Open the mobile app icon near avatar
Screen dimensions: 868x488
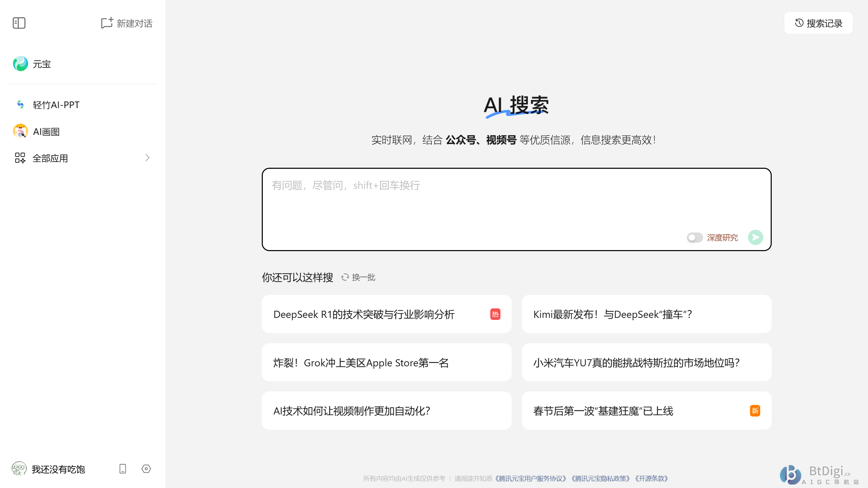[122, 469]
